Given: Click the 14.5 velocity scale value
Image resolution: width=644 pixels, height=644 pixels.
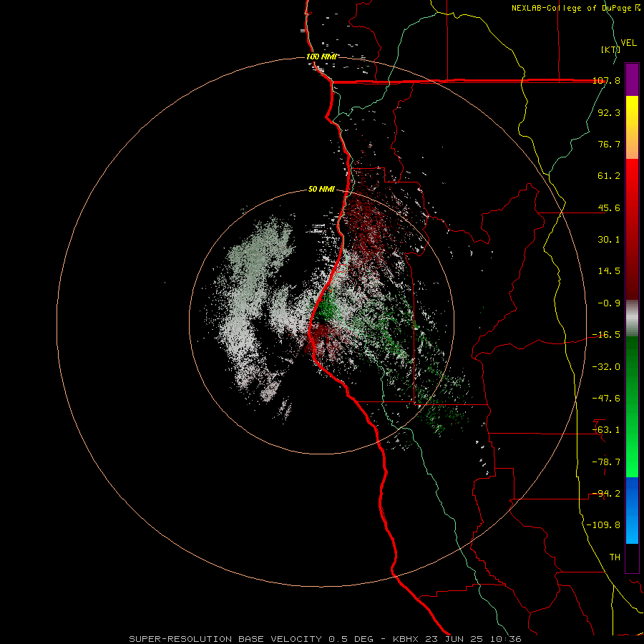Looking at the screenshot, I should 609,271.
